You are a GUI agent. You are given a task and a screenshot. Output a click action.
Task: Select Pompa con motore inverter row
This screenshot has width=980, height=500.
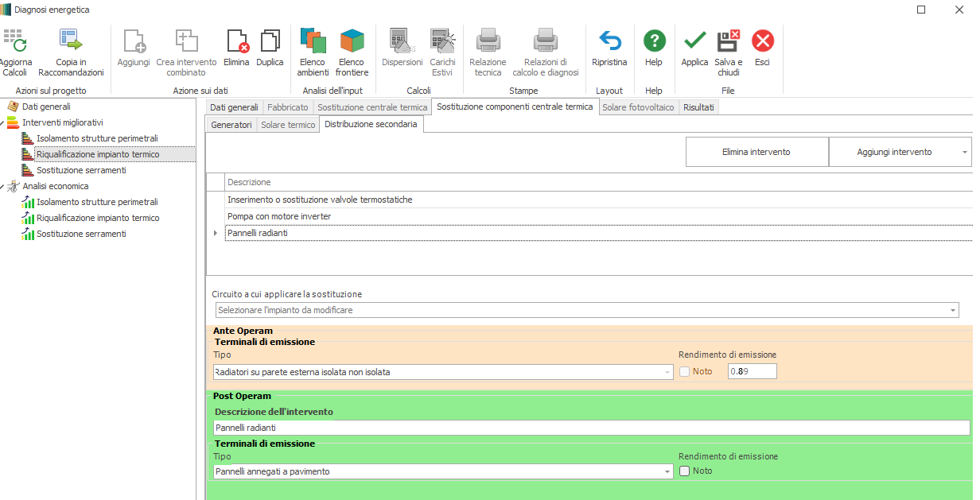[279, 216]
